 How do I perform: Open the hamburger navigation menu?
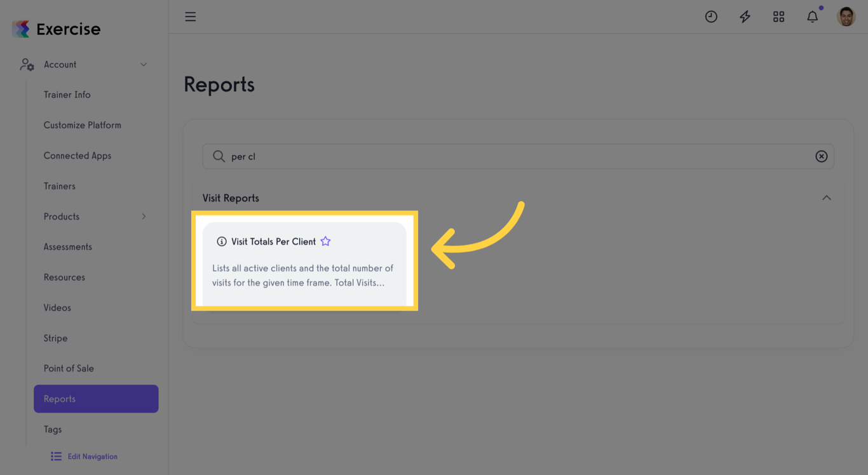[x=190, y=17]
